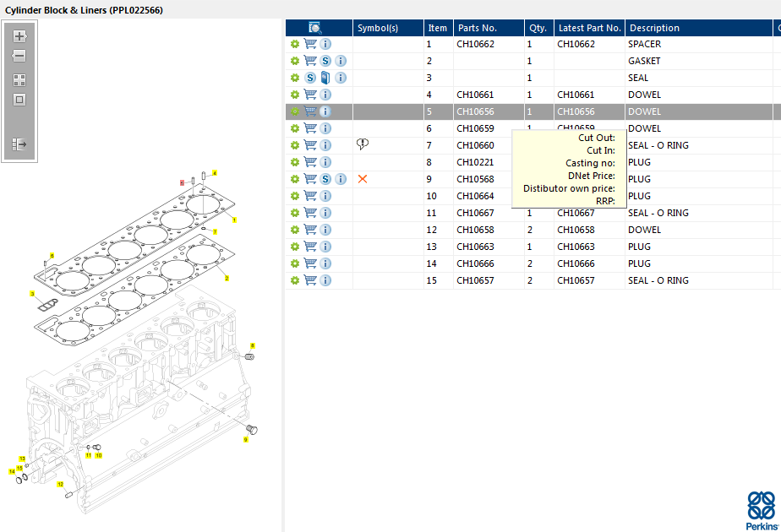Image resolution: width=781 pixels, height=532 pixels.
Task: Click the orange X symbol on item 9
Action: coord(363,179)
